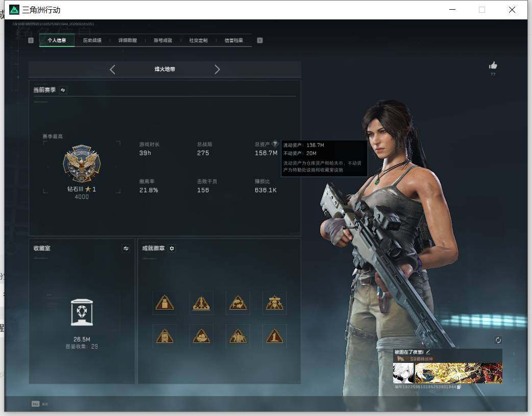This screenshot has width=532, height=416.
Task: Click the white-haired player avatar thumbnail
Action: pos(403,373)
